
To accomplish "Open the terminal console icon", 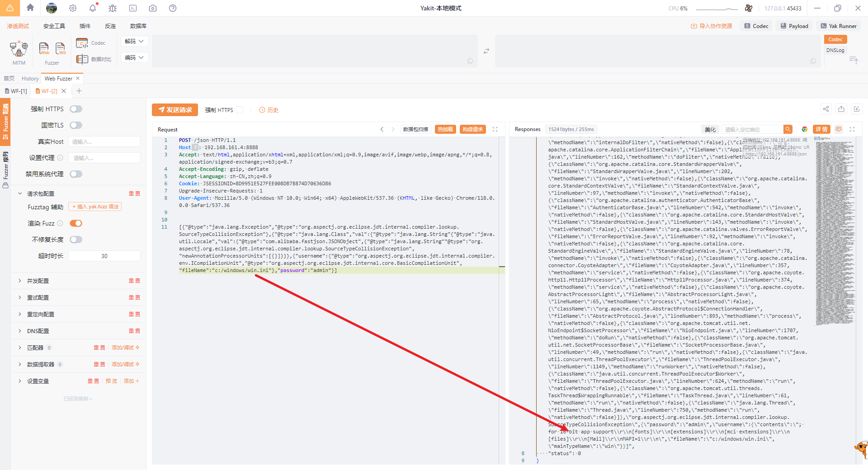I will click(133, 8).
